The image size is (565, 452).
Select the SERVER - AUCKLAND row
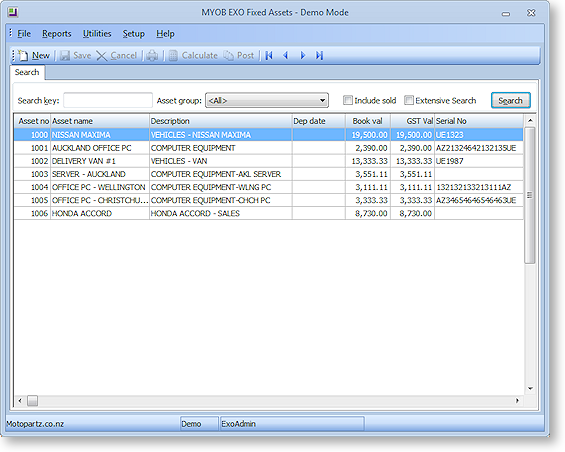(x=269, y=174)
